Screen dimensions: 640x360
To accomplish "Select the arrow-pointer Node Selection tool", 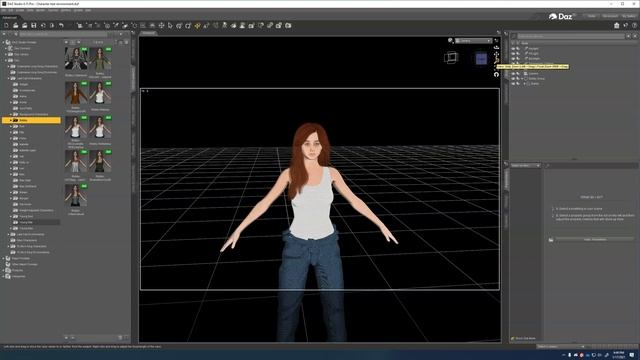I will click(x=170, y=25).
